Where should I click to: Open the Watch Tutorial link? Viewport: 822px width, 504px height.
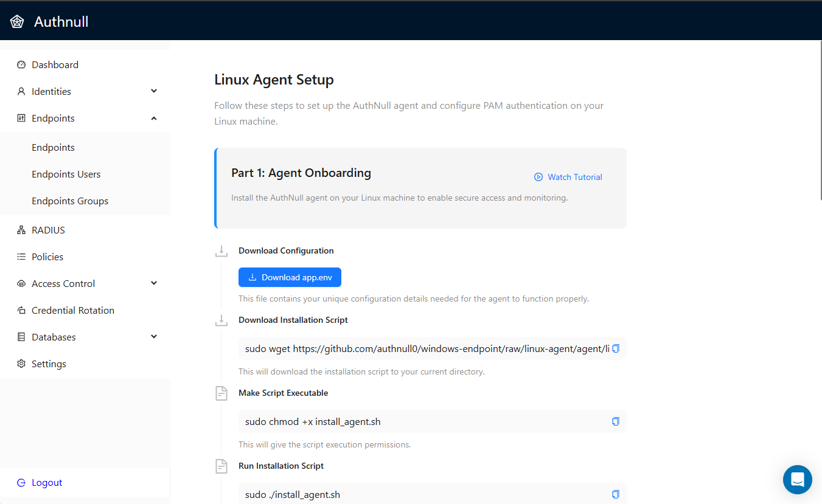(568, 177)
